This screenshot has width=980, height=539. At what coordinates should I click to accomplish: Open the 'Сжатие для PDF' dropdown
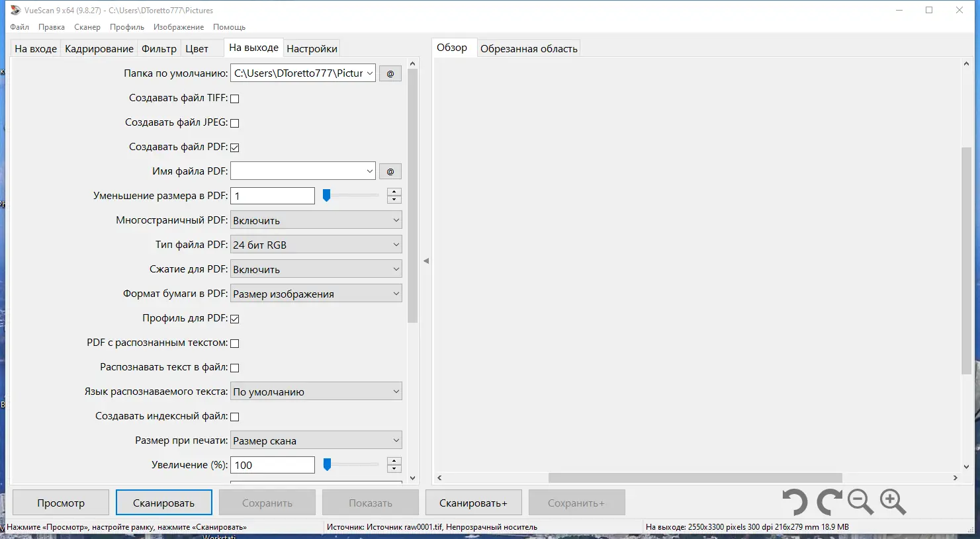click(x=316, y=269)
